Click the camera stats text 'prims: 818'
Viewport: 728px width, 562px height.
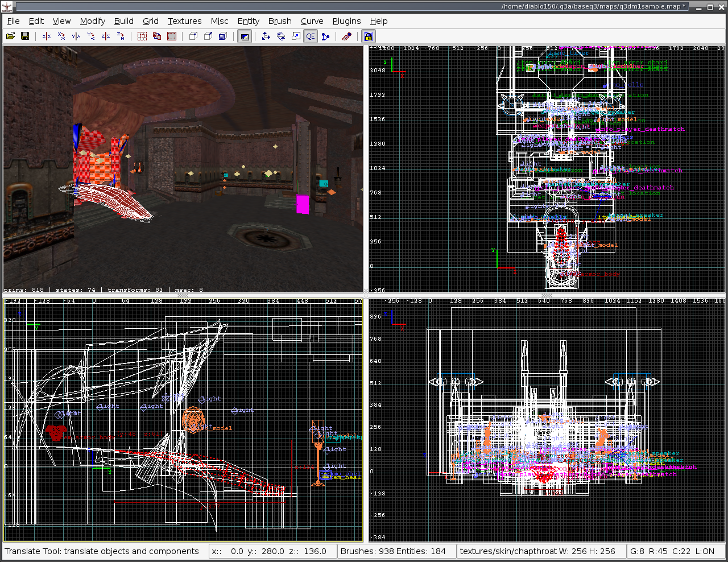[24, 290]
